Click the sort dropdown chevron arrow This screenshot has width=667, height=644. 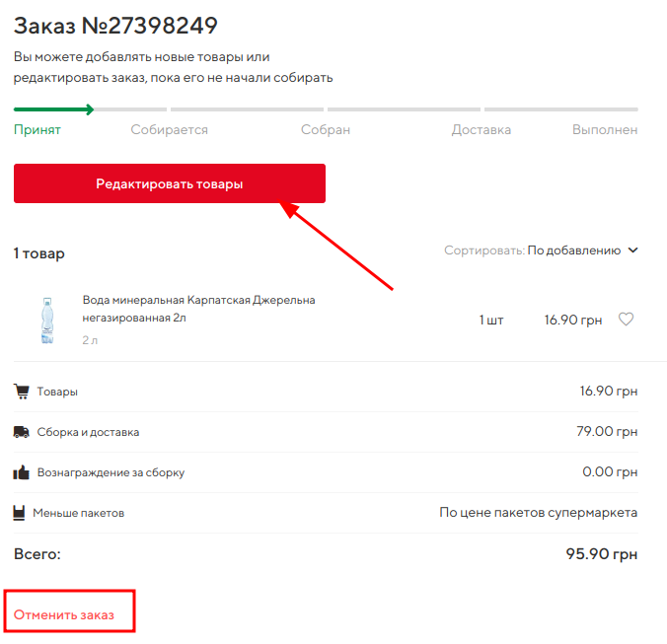coord(632,250)
